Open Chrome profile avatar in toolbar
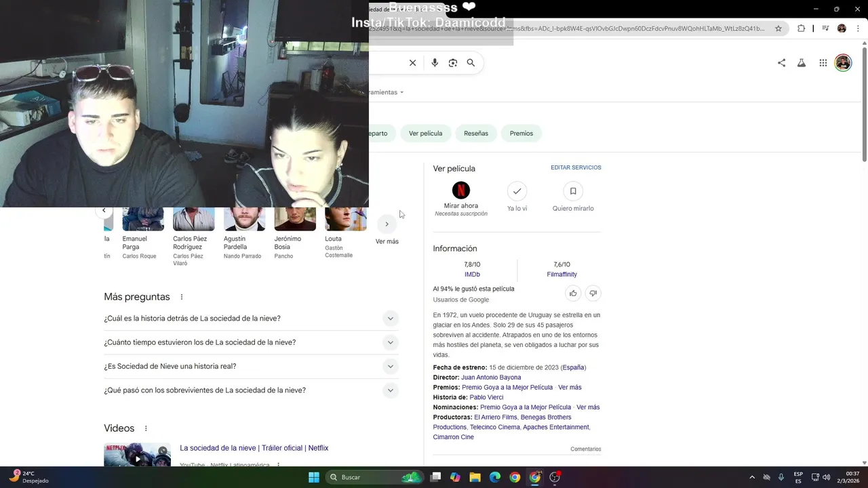This screenshot has height=488, width=868. [842, 28]
